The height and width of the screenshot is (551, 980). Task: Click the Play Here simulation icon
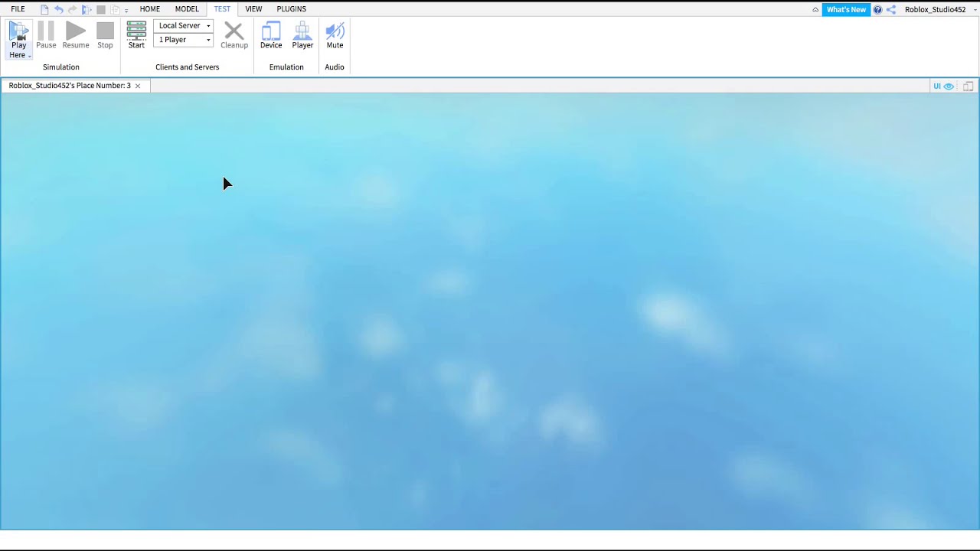18,31
